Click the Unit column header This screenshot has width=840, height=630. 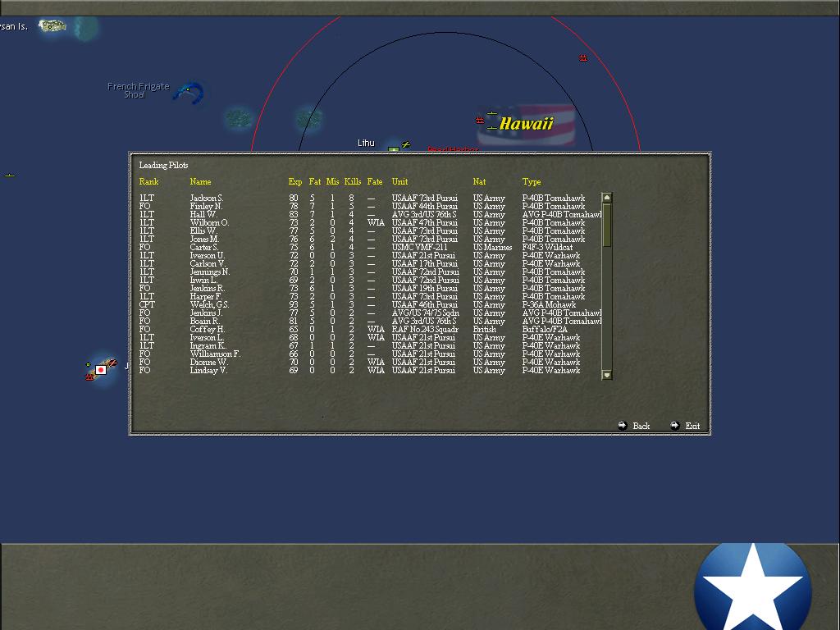(399, 181)
